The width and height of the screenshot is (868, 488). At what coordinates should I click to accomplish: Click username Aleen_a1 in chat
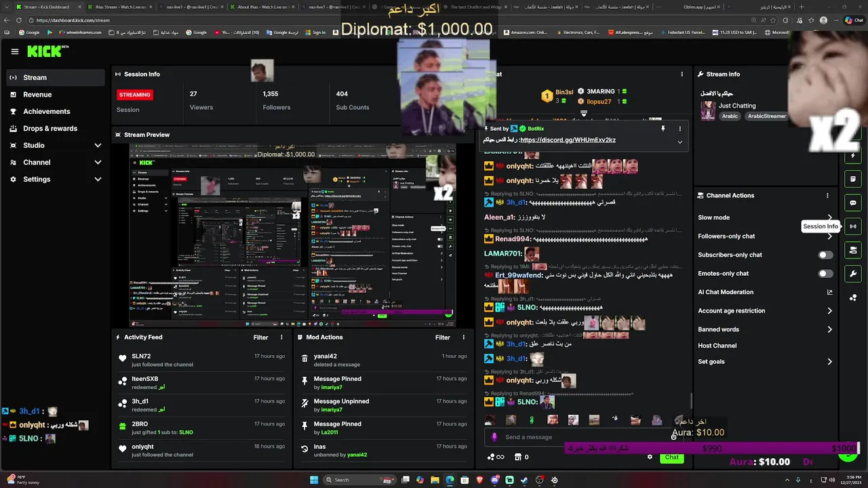[x=499, y=217]
